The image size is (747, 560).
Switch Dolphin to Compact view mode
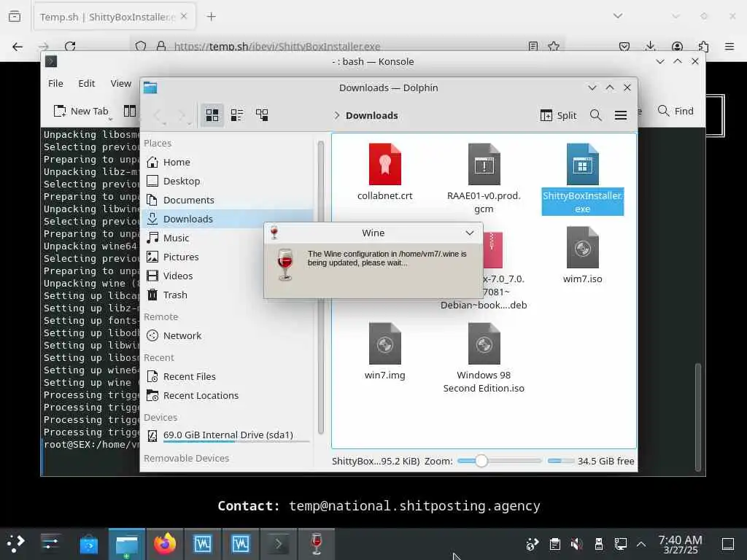click(x=237, y=114)
